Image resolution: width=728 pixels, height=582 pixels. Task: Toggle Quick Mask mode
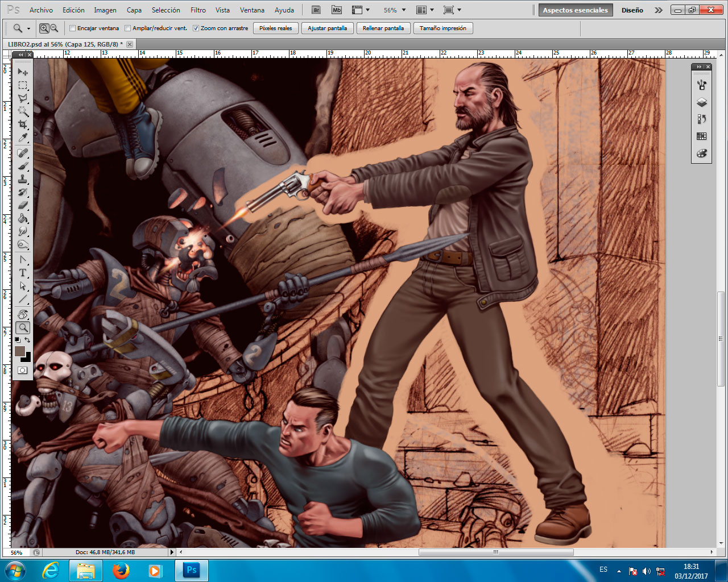pyautogui.click(x=23, y=371)
